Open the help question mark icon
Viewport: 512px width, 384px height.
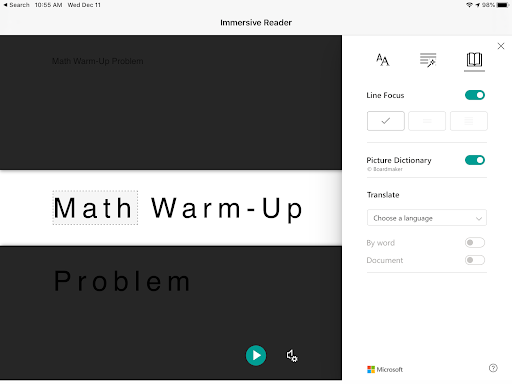493,368
